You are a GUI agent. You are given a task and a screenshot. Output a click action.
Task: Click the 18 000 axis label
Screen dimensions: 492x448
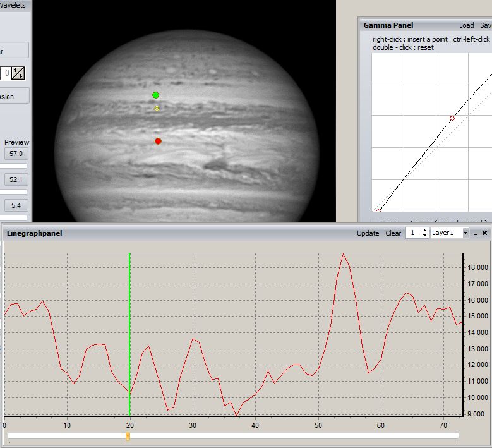(x=477, y=267)
